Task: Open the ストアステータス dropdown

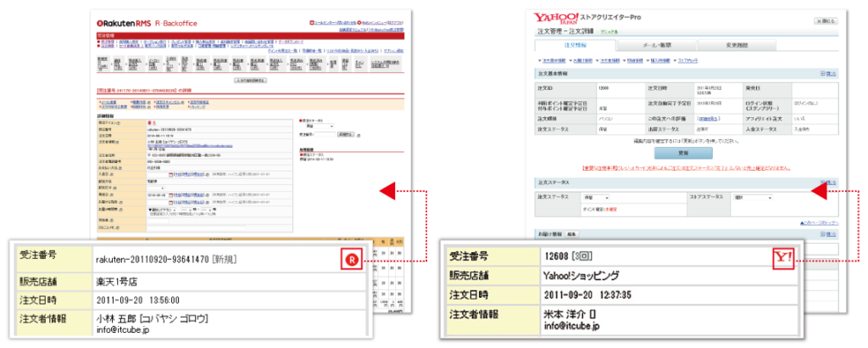Action: click(x=753, y=197)
